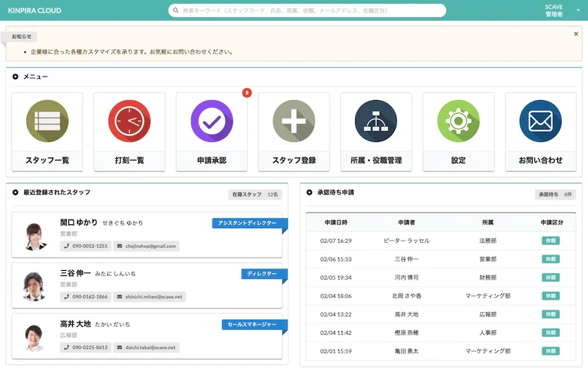Image resolution: width=588 pixels, height=368 pixels.
Task: Click the KINPIRA CLOUD logo
Action: [x=35, y=10]
